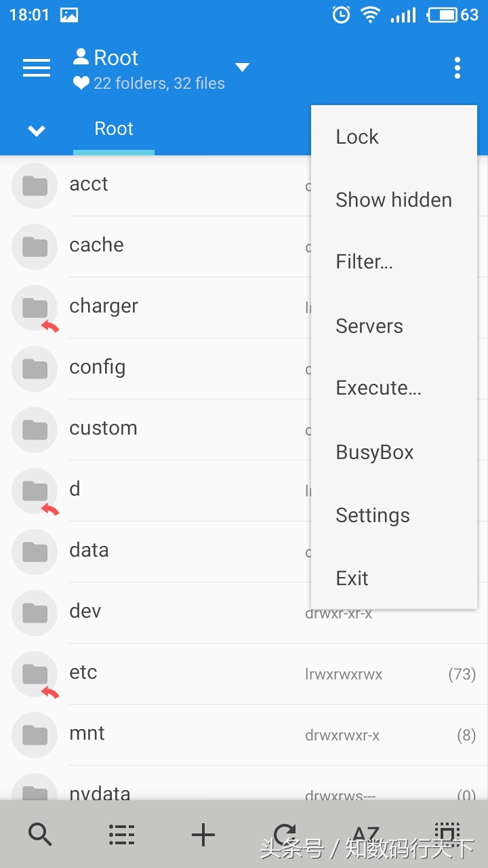This screenshot has width=488, height=868.
Task: Expand the Root location dropdown arrow
Action: pyautogui.click(x=242, y=67)
